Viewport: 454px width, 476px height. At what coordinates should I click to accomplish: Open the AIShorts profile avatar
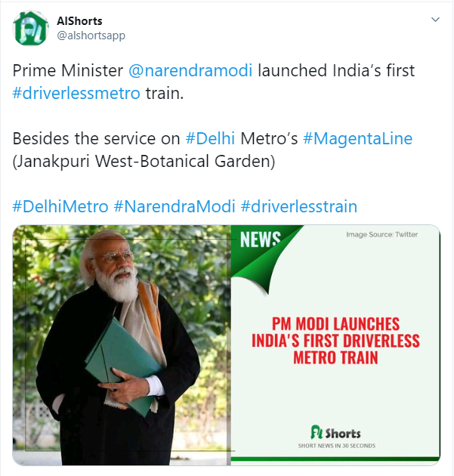(x=30, y=28)
